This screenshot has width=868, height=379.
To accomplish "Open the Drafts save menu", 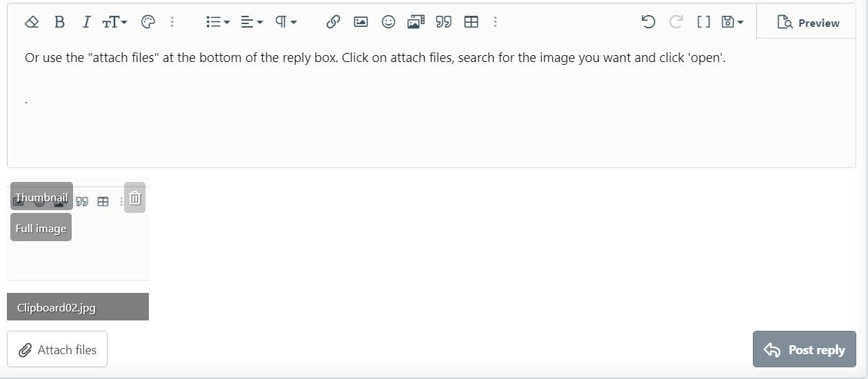I will click(732, 22).
